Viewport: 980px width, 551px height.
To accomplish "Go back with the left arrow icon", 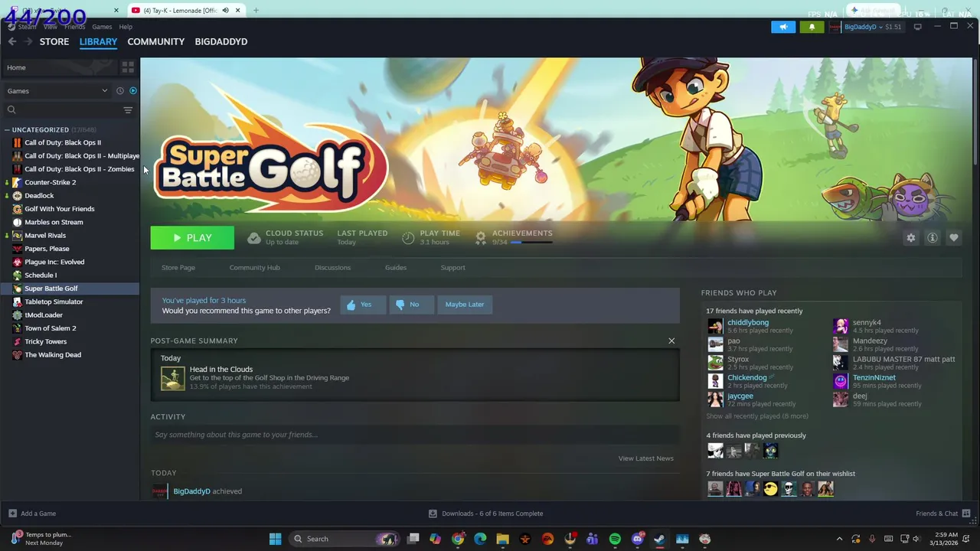I will (x=12, y=41).
